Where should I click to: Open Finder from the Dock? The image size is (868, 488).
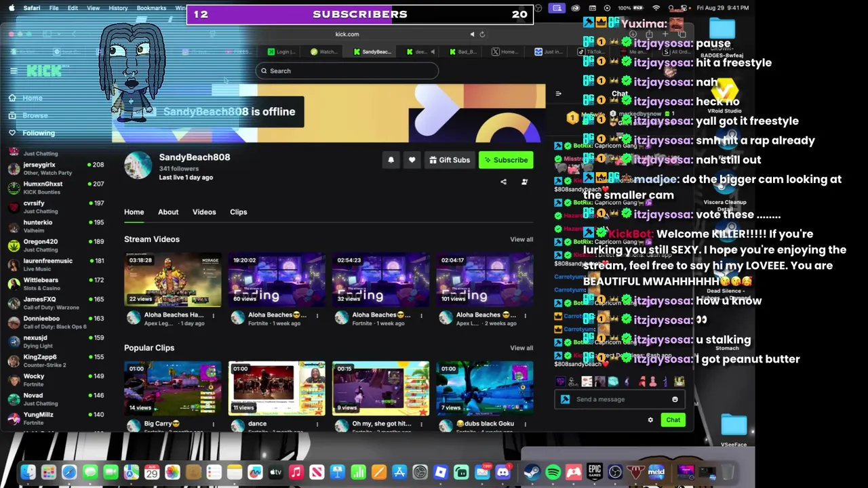tap(28, 472)
